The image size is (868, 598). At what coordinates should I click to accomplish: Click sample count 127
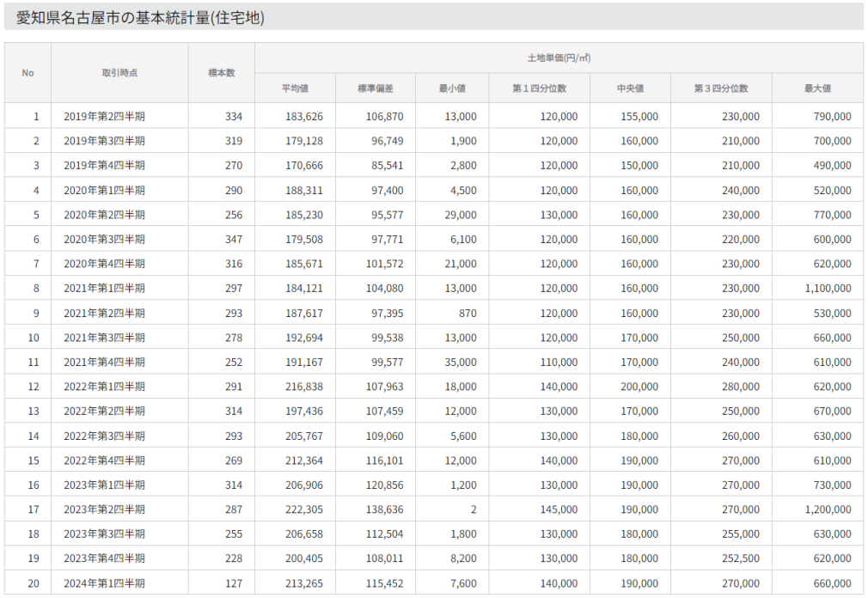(x=234, y=583)
